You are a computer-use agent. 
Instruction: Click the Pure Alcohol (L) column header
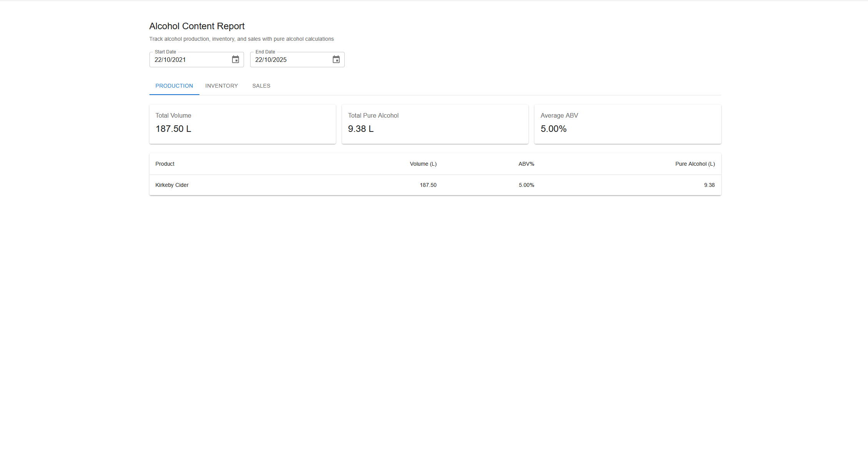click(695, 164)
